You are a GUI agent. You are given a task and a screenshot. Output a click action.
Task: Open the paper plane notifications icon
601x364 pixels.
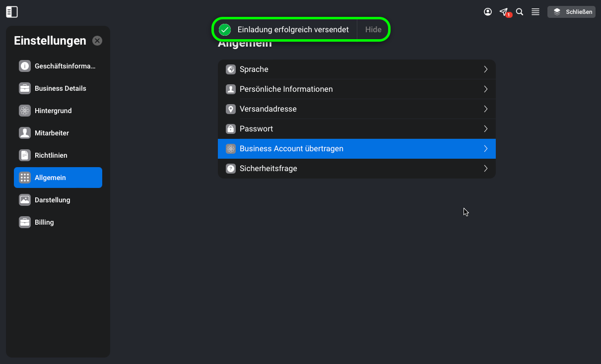[504, 12]
